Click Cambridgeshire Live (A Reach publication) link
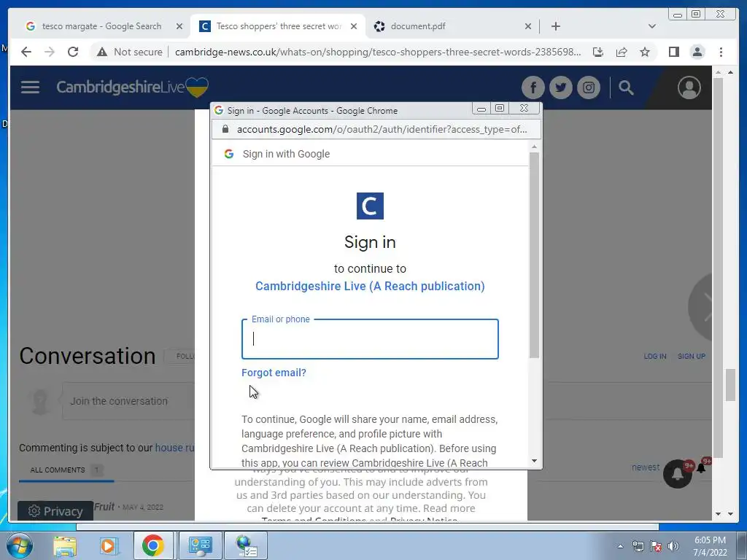This screenshot has width=747, height=560. click(370, 286)
